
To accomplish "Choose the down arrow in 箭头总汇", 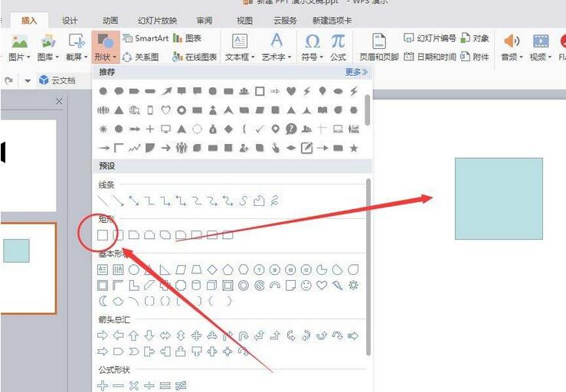I will pos(149,335).
